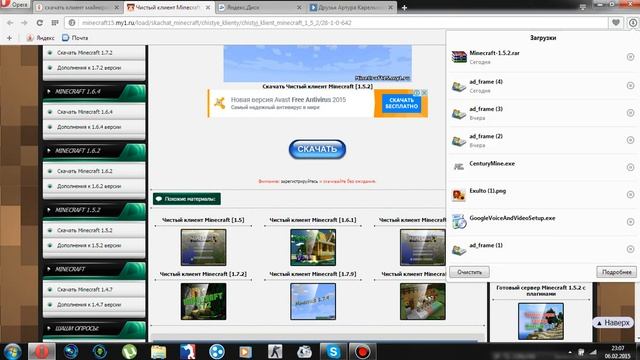Open CenturyMine.exe download entry

[x=542, y=167]
